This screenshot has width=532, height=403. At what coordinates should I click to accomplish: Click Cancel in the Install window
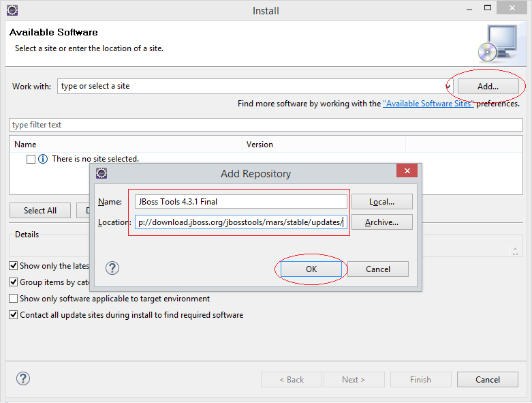point(488,380)
